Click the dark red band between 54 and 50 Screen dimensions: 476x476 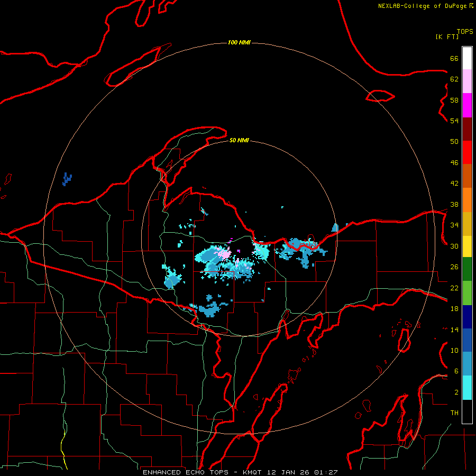click(467, 129)
